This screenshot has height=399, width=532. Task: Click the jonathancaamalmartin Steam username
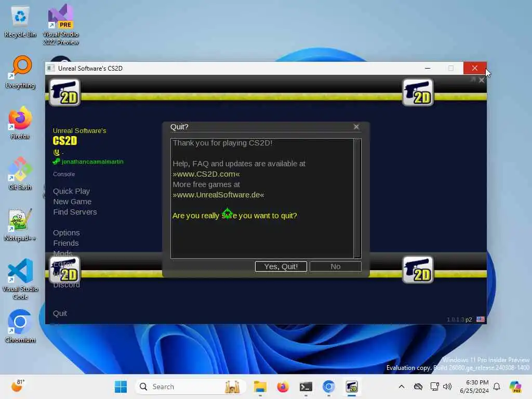(x=92, y=162)
